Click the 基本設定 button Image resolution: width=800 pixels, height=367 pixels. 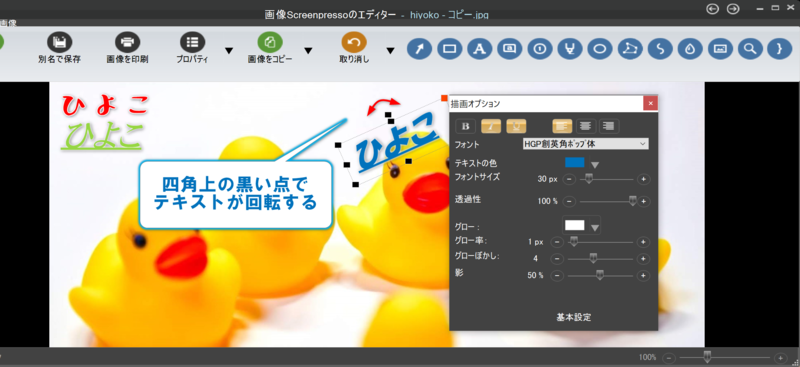pos(574,317)
